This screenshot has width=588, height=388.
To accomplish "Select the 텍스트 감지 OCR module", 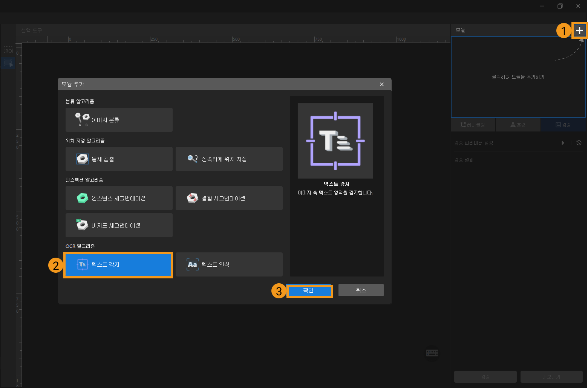I will [118, 265].
